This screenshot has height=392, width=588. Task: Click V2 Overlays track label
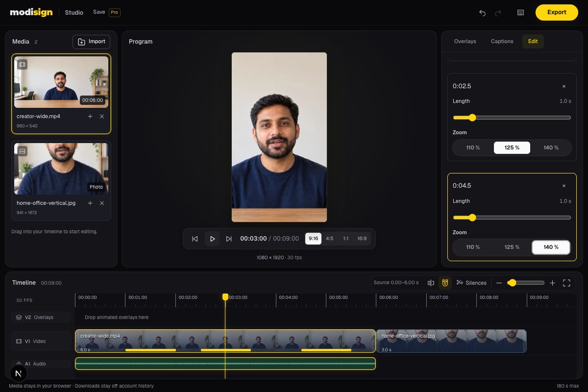point(41,317)
